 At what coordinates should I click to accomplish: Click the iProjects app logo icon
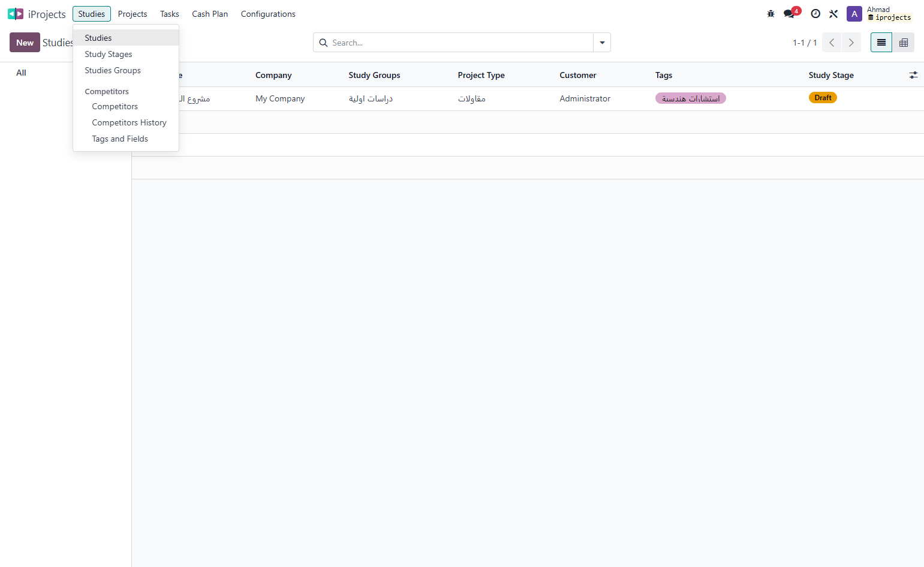[16, 14]
